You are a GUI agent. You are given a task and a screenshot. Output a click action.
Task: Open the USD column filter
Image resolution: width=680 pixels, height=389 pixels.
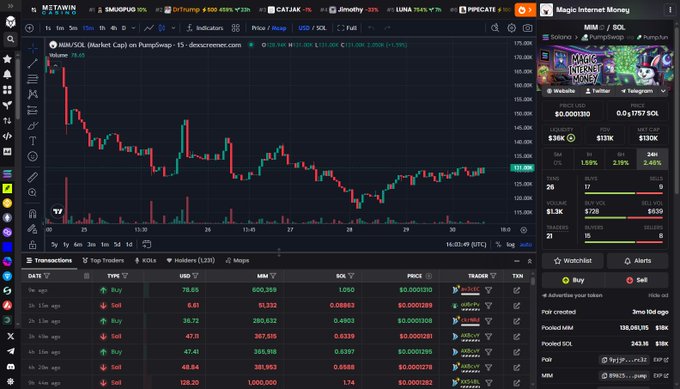(195, 276)
